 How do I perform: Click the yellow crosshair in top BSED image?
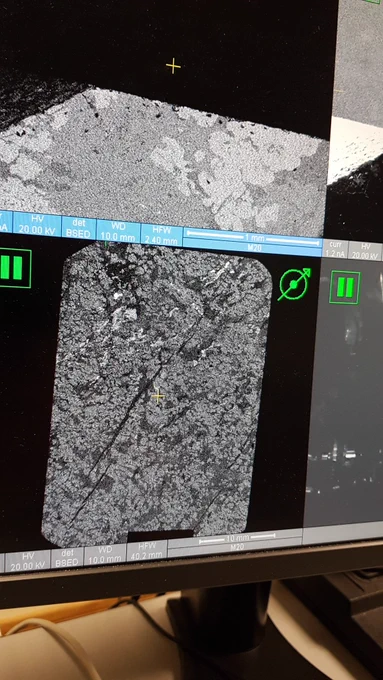[x=173, y=66]
